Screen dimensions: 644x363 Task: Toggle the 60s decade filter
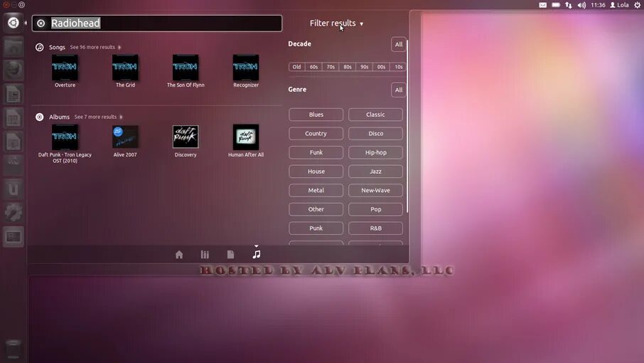(313, 67)
